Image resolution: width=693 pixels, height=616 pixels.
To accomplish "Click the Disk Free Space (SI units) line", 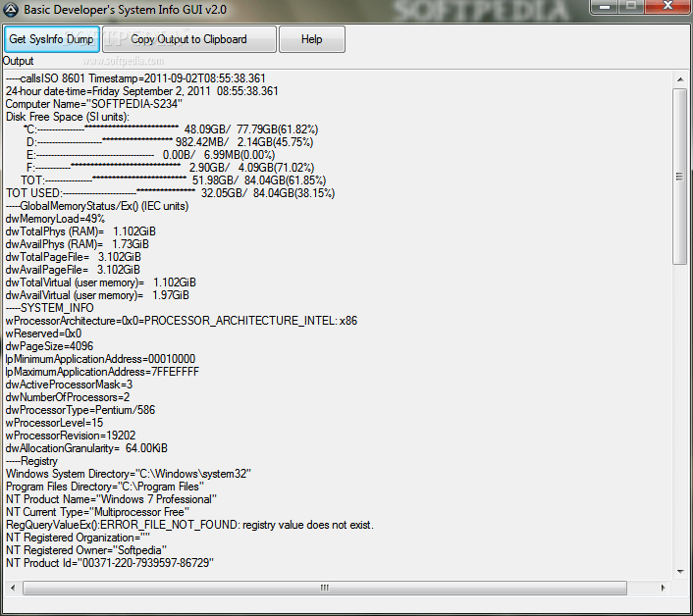I will (x=67, y=117).
